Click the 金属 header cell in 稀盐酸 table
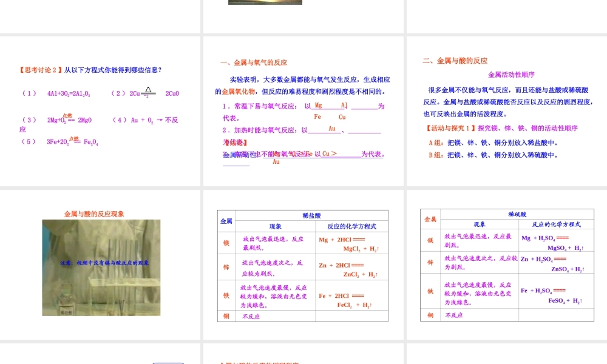Viewport: 607px width, 364px height. coord(226,221)
